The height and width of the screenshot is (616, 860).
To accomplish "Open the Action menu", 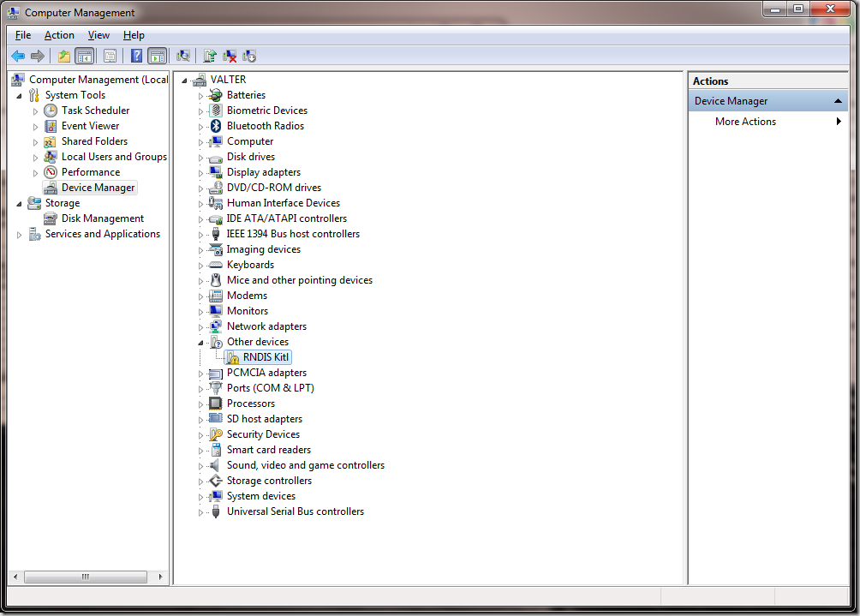I will pos(59,35).
